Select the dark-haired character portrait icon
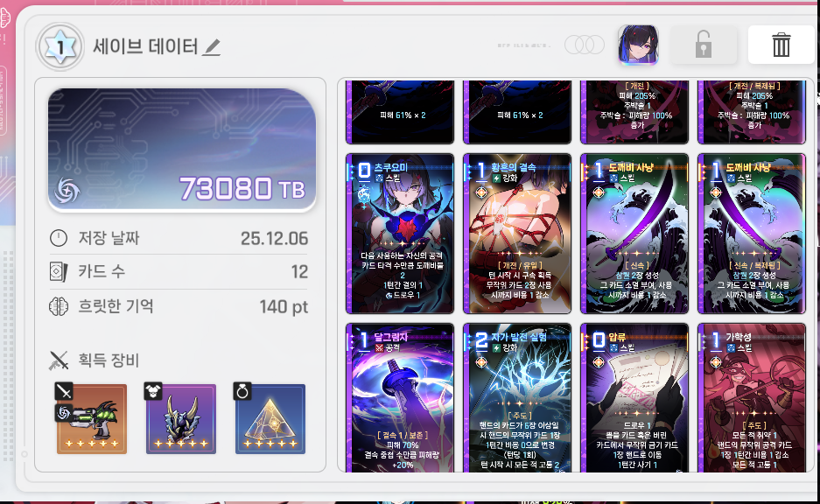 click(x=638, y=45)
